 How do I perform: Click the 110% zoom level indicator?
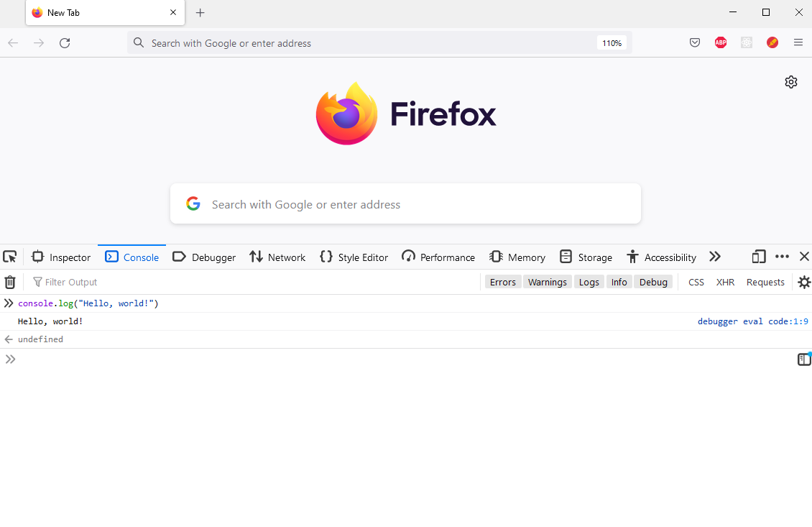coord(612,43)
